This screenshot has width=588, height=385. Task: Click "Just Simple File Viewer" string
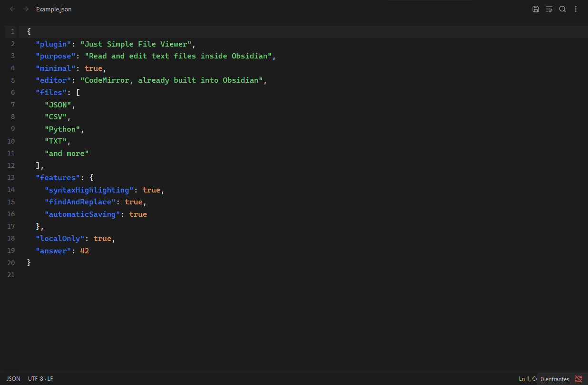point(136,44)
